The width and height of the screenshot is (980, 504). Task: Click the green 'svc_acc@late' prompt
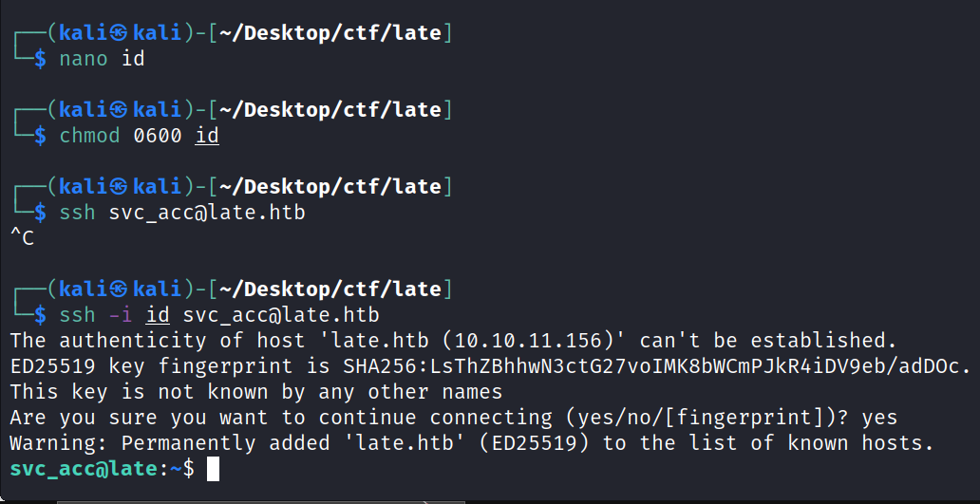coord(82,468)
